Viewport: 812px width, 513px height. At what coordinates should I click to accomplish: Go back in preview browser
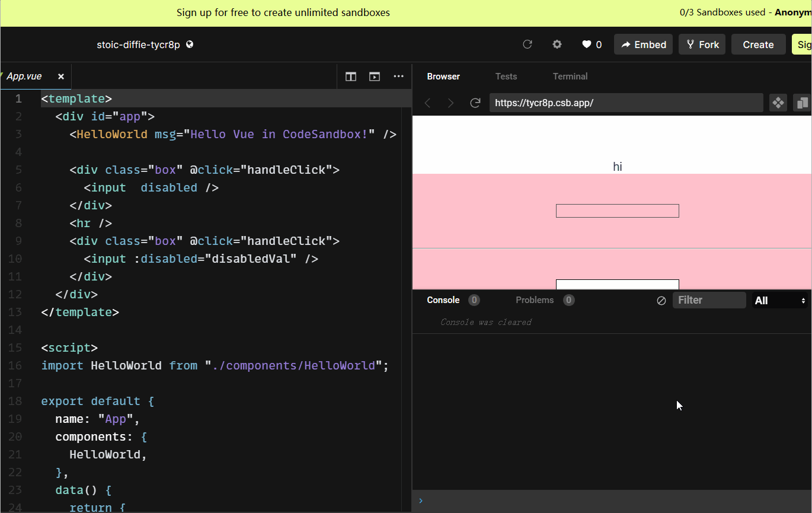pyautogui.click(x=428, y=103)
